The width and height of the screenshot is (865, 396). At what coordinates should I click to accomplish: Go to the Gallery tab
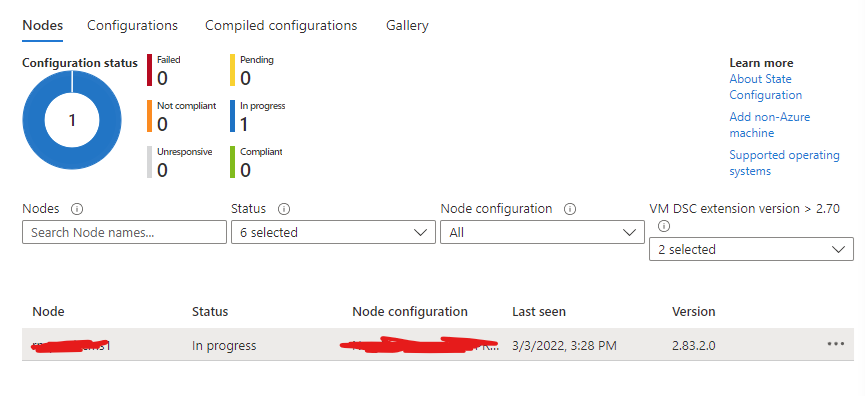407,25
